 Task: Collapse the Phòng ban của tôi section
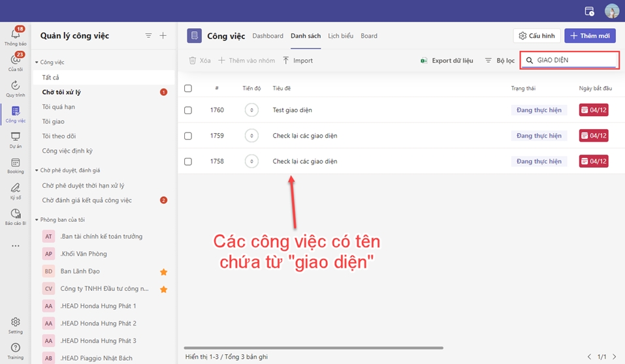(x=37, y=220)
